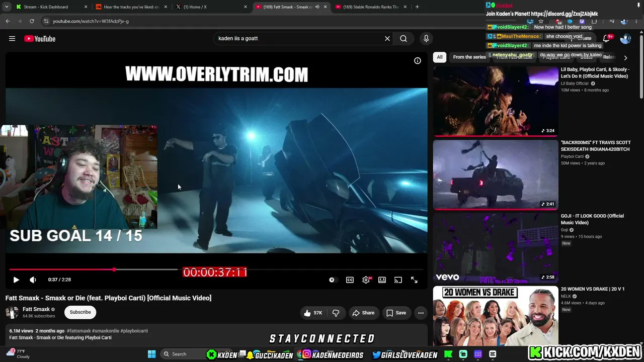Focus the browser address bar URL
The height and width of the screenshot is (362, 644).
[x=91, y=21]
